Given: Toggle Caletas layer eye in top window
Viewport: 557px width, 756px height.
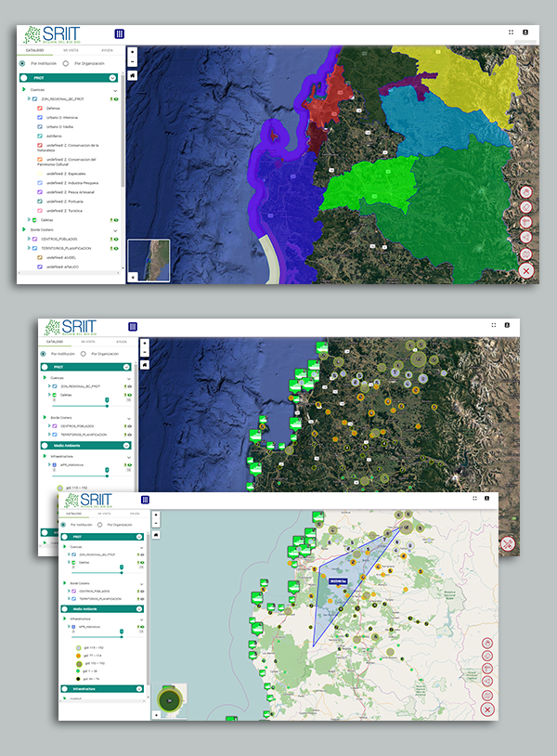Looking at the screenshot, I should [x=116, y=220].
